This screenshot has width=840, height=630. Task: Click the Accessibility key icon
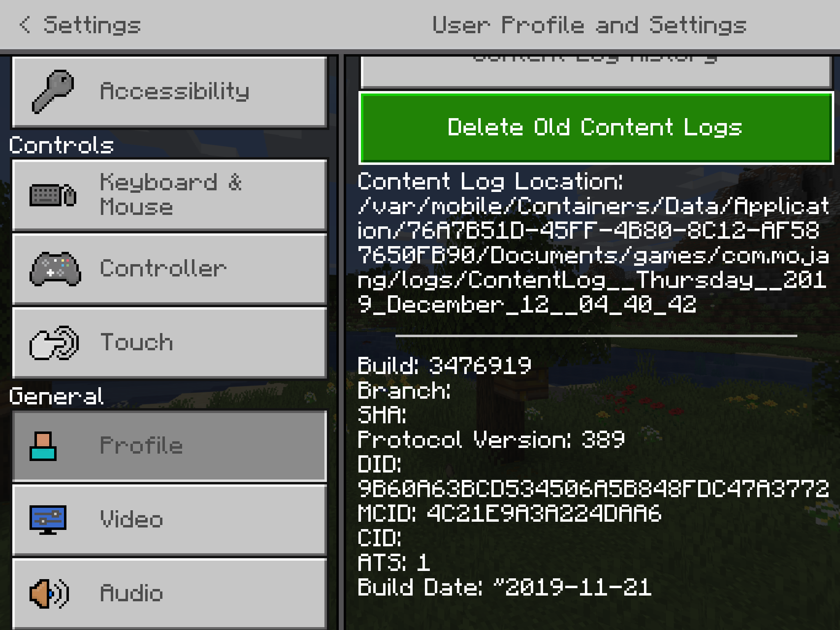point(53,91)
